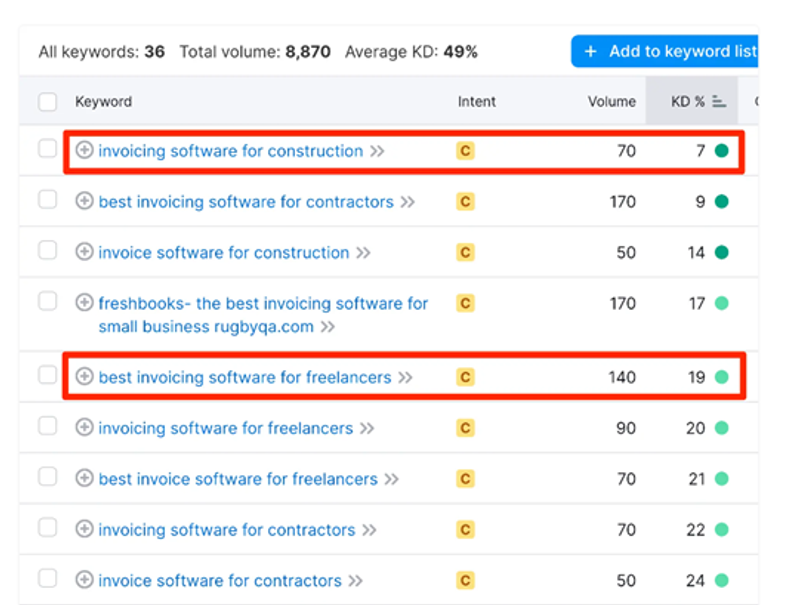800x605 pixels.
Task: Expand double-chevron after 'best invoice software for freelancers'
Action: (391, 479)
